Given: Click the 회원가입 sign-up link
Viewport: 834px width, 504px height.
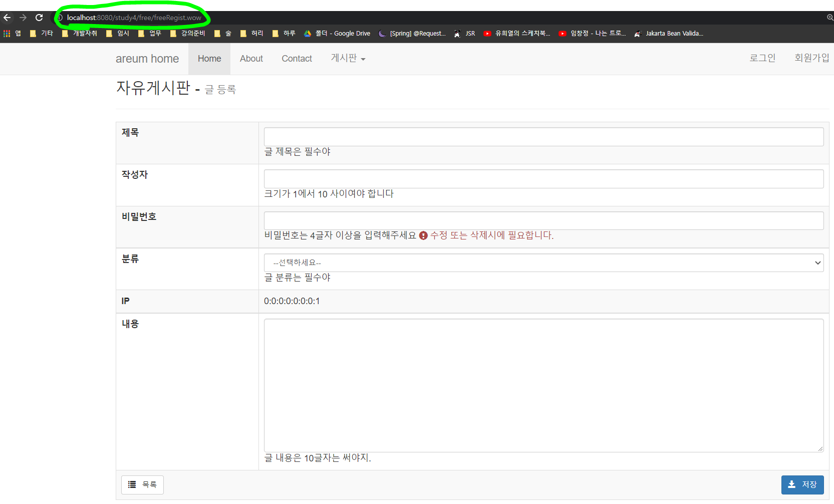Looking at the screenshot, I should pos(812,58).
